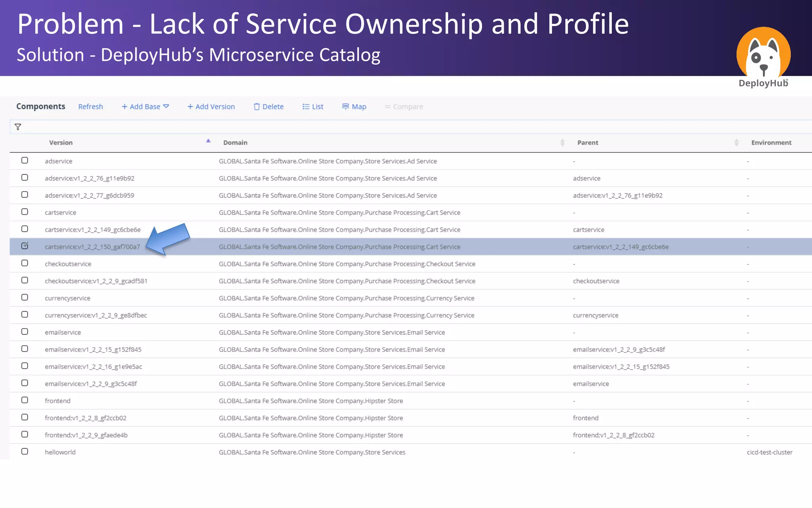812x508 pixels.
Task: Check the frontend base row checkbox
Action: (25, 400)
